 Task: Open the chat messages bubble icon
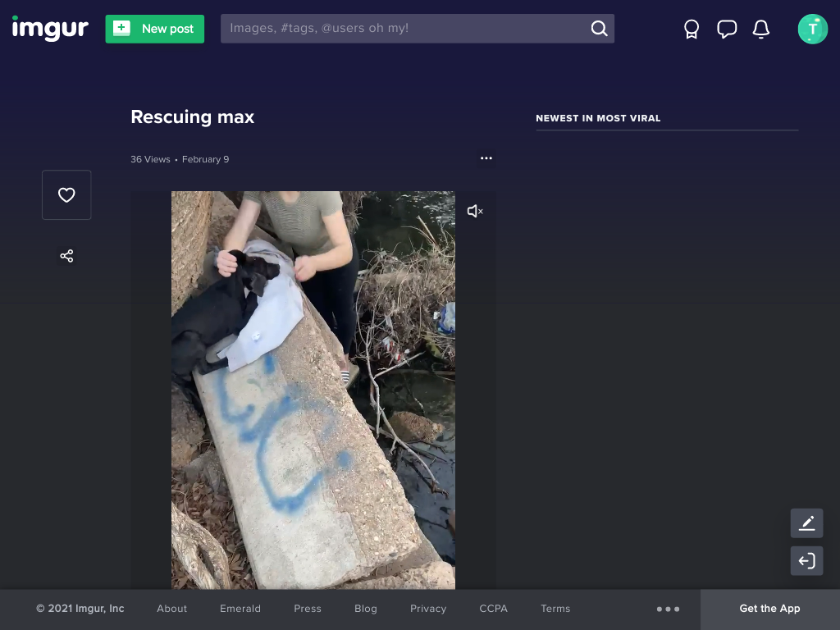(727, 29)
